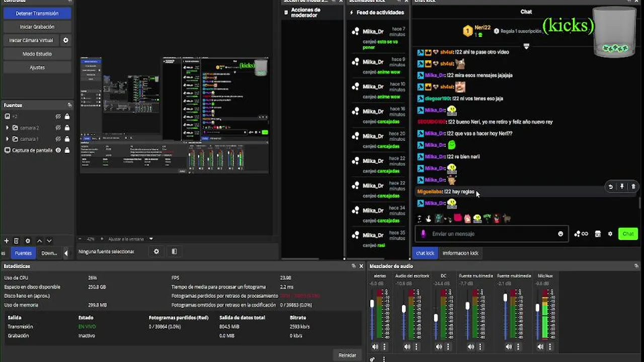
Task: Click the Enviar un mensaje input field
Action: pos(491,234)
